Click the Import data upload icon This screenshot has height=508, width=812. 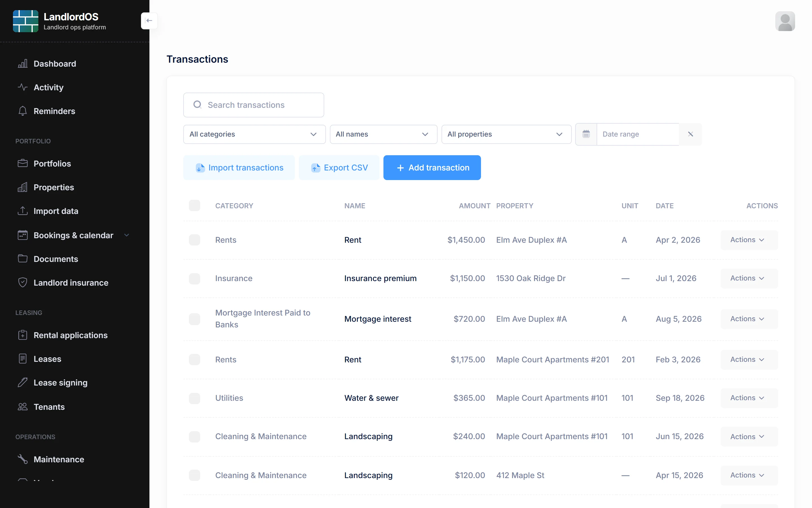[x=23, y=211]
